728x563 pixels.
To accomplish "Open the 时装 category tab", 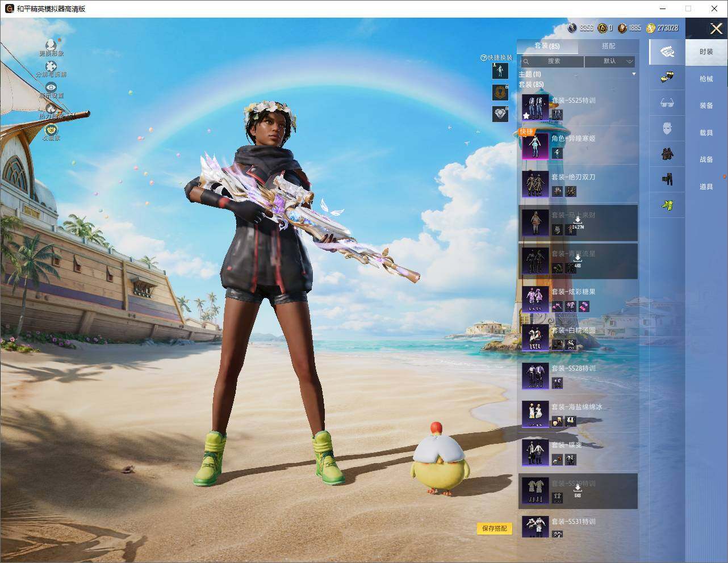I will coord(706,52).
